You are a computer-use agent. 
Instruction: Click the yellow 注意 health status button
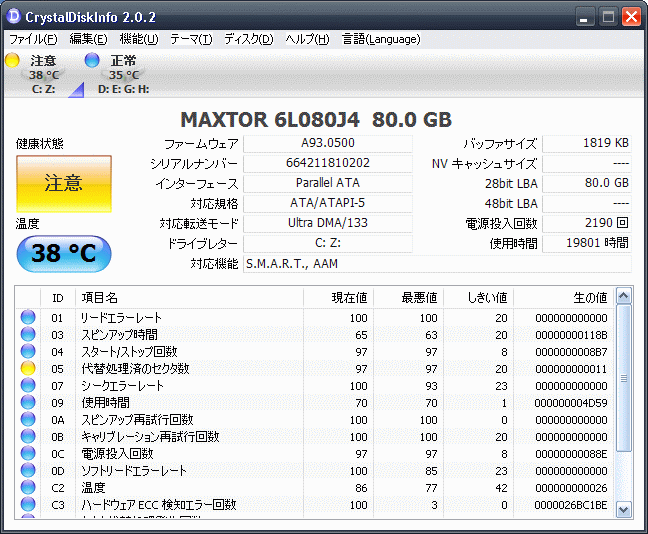(64, 184)
